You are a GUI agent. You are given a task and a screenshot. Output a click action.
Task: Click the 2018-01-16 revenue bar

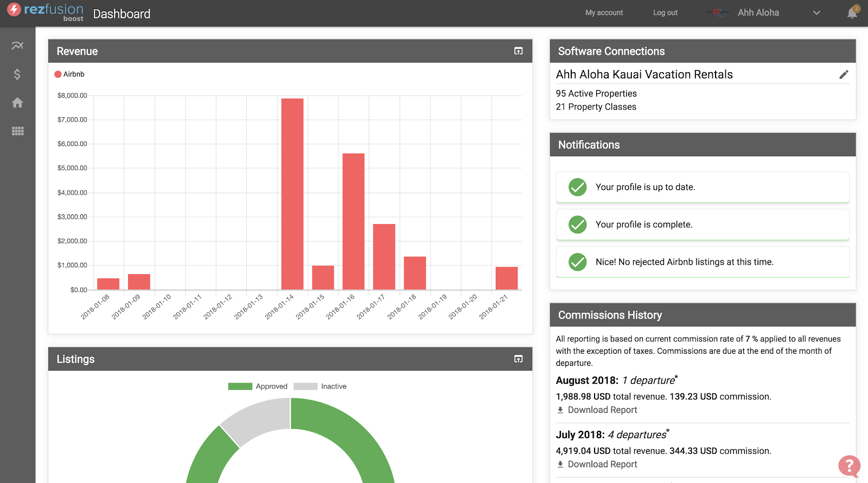pyautogui.click(x=354, y=221)
